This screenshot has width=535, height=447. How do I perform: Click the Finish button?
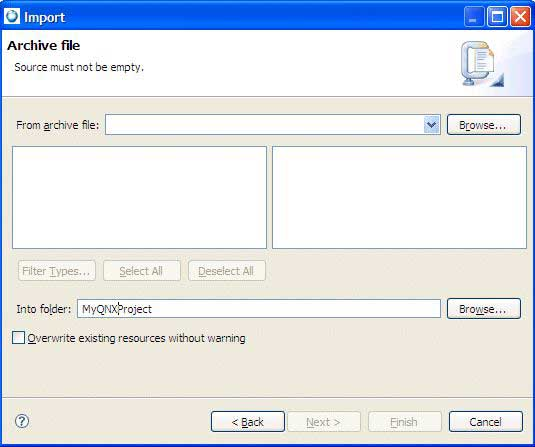(405, 422)
